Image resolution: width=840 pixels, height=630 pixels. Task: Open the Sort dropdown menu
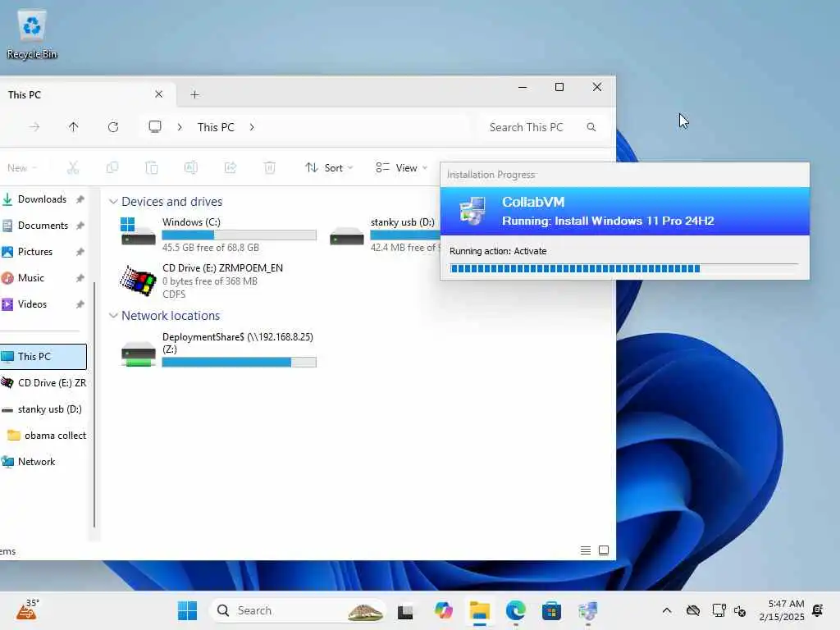(x=329, y=167)
